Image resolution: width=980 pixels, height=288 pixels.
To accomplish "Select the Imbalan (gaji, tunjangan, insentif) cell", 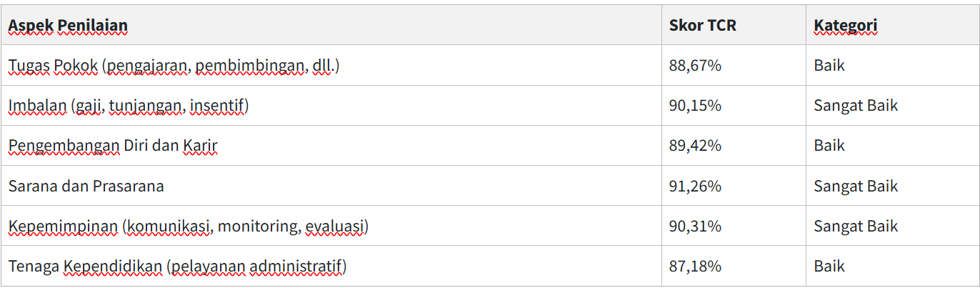I will tap(129, 106).
